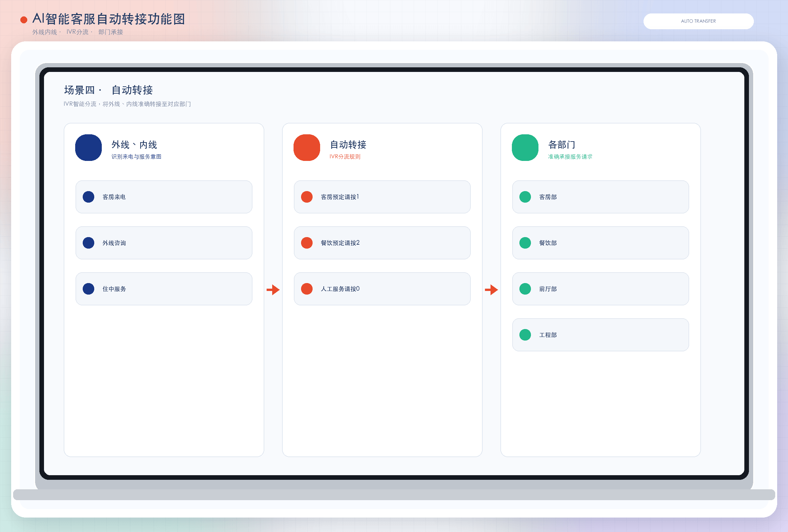Click the blue dot in 客房来电 row
The image size is (788, 532).
point(89,197)
